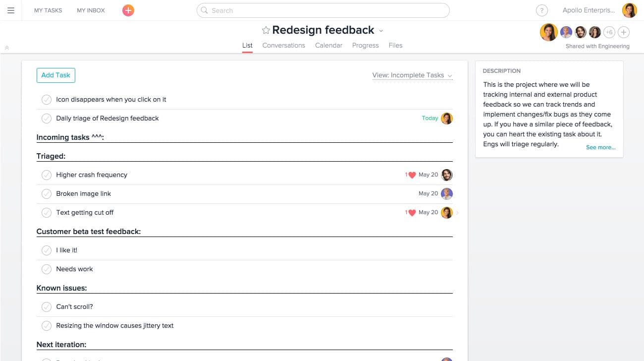Heart the "Text getting cut off" task

click(411, 212)
